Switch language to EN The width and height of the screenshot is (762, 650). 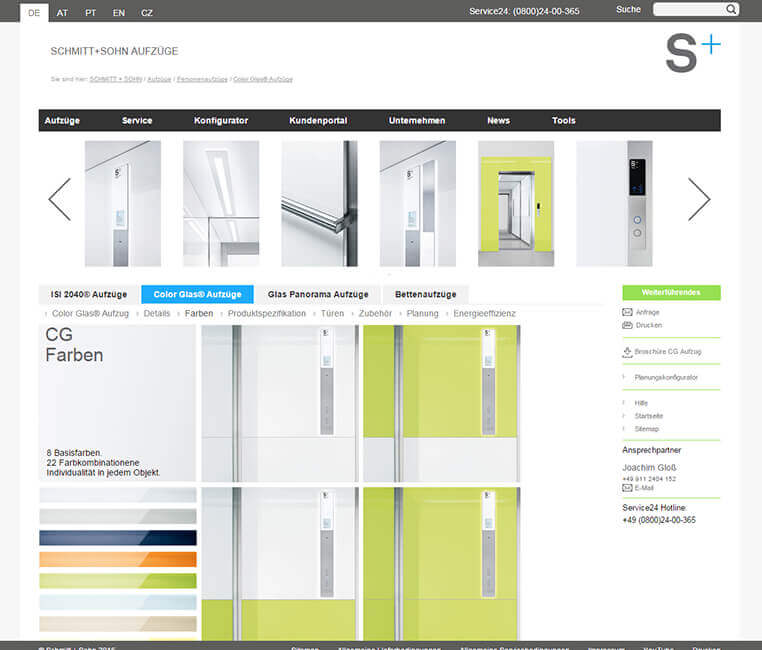click(119, 13)
